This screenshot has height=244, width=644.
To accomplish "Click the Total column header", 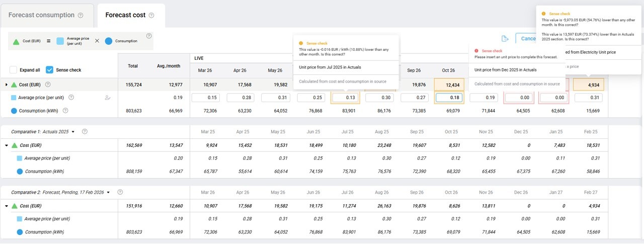I will [133, 66].
